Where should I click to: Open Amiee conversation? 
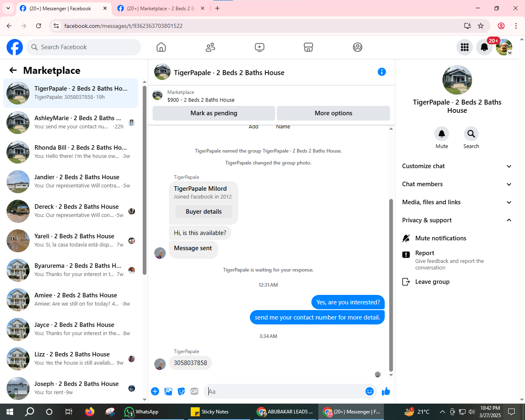[x=71, y=300]
